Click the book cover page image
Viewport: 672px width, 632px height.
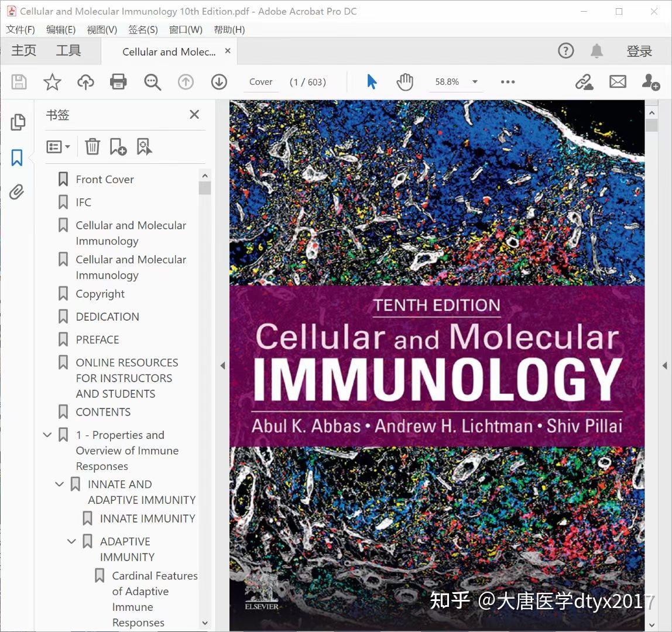point(437,365)
